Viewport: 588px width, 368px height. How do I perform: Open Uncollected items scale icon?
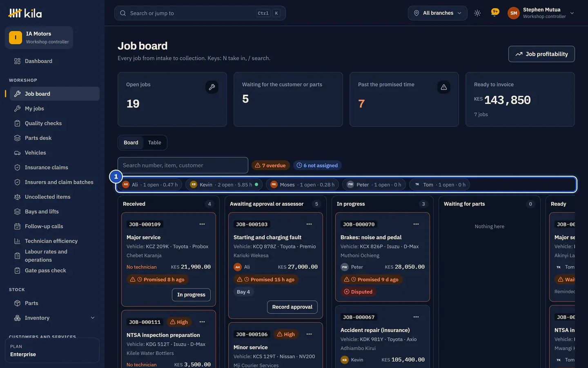pyautogui.click(x=17, y=197)
